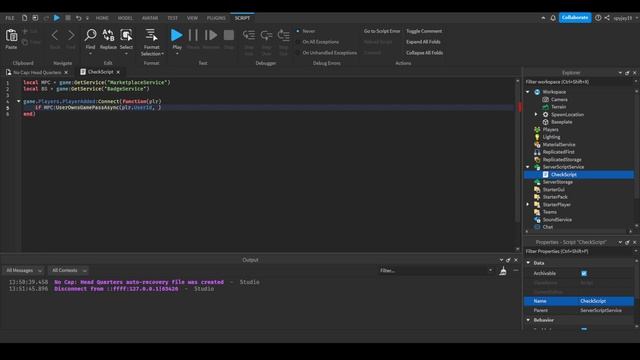This screenshot has width=640, height=360.
Task: Open the No Cap: Head Quarters tab
Action: coord(37,72)
